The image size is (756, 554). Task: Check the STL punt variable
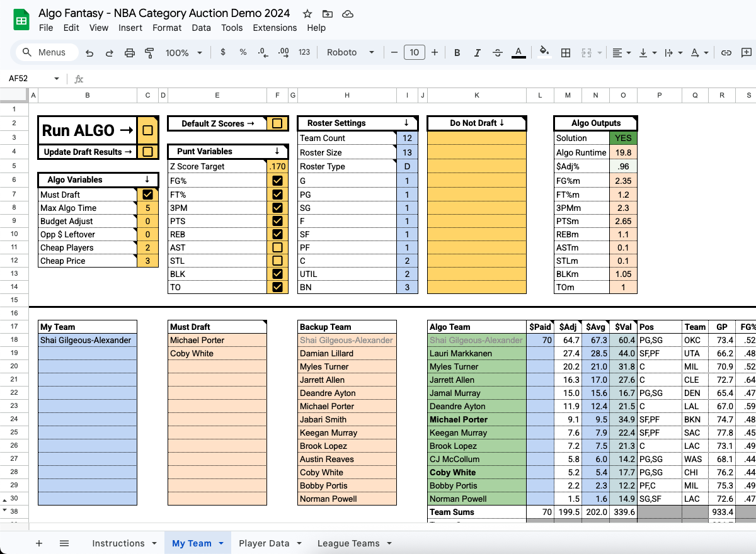pyautogui.click(x=277, y=261)
